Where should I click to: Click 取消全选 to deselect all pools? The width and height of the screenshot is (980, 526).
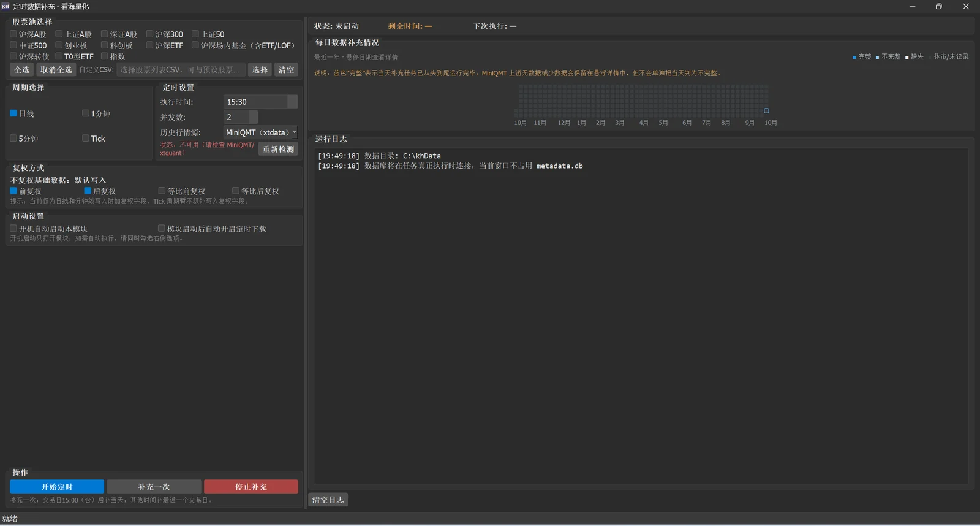(56, 70)
